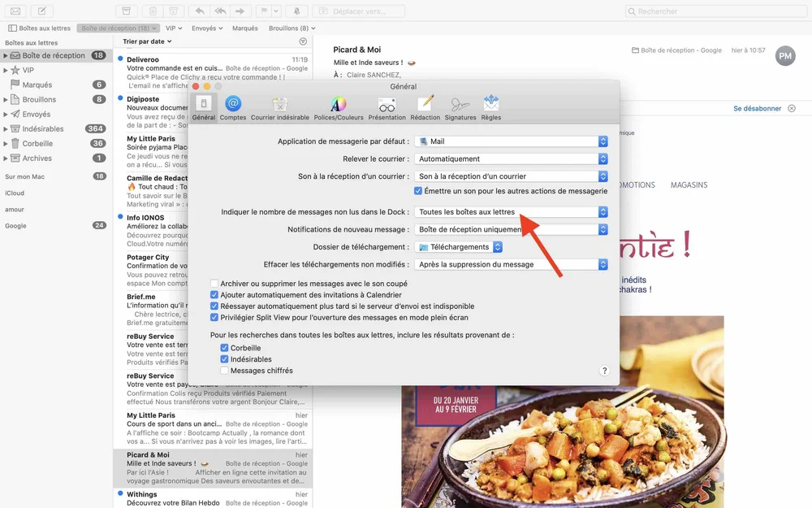This screenshot has height=508, width=812.
Task: Open the Effacer les téléchargements dropdown
Action: pyautogui.click(x=511, y=265)
